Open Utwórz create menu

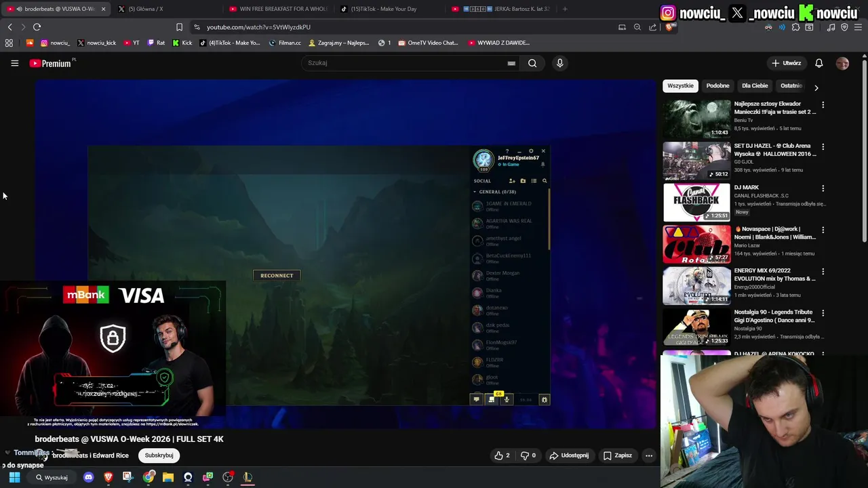[787, 63]
